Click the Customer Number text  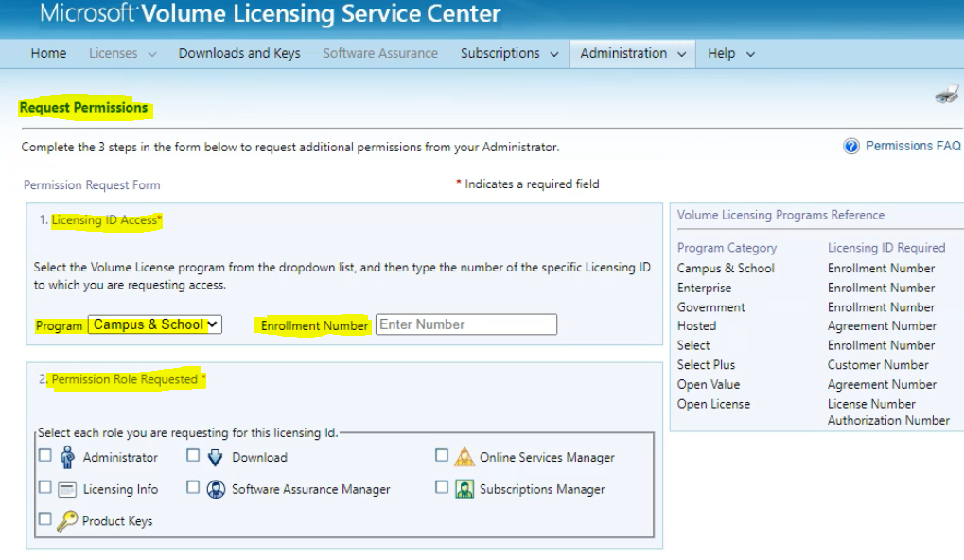click(x=878, y=364)
